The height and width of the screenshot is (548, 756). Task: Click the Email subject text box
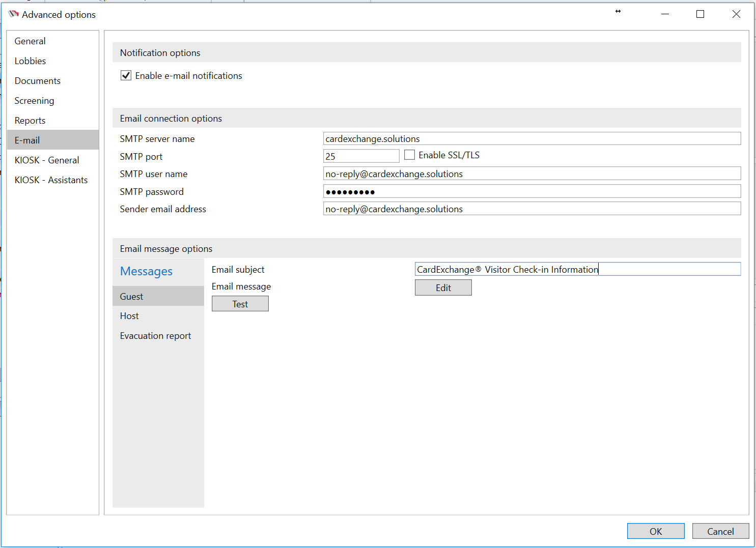[x=578, y=269]
